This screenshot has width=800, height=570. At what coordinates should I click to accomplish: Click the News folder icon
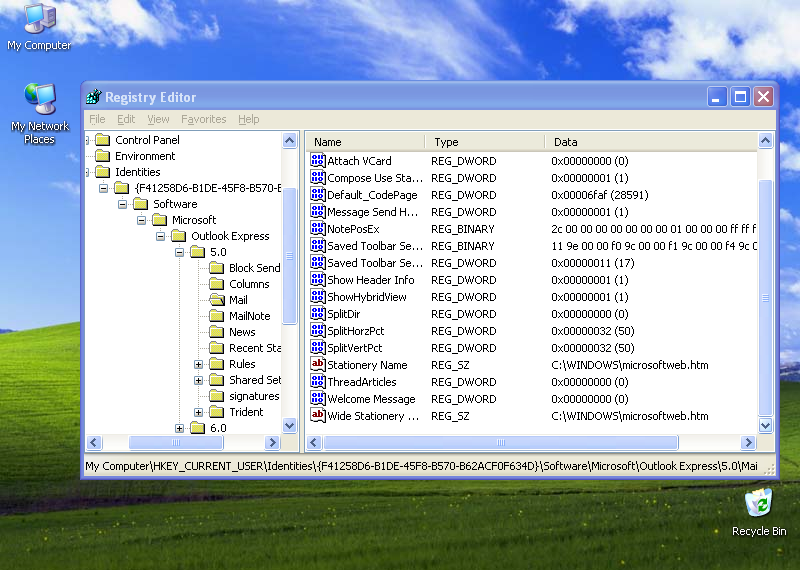[x=217, y=332]
